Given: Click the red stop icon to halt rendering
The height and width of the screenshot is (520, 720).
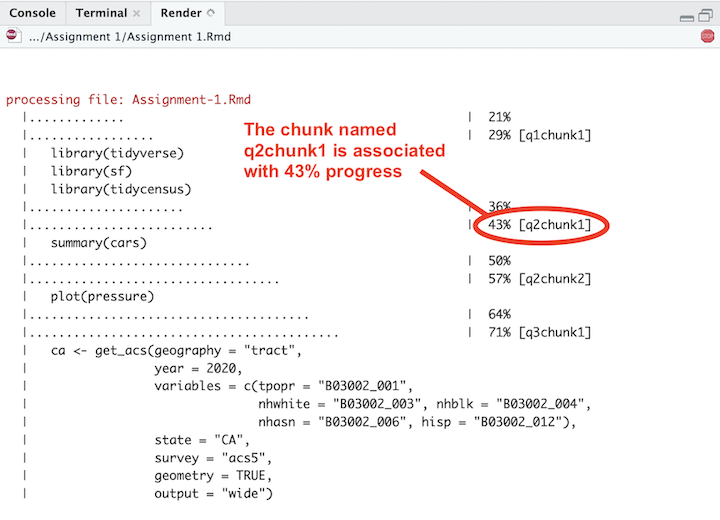Looking at the screenshot, I should point(708,36).
